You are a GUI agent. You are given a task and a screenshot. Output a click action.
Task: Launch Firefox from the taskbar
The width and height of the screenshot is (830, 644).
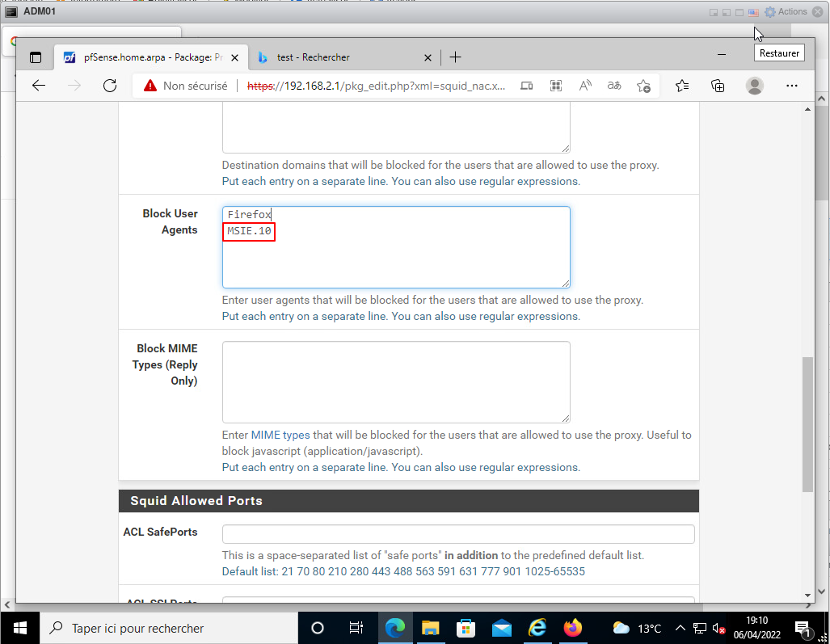(573, 628)
